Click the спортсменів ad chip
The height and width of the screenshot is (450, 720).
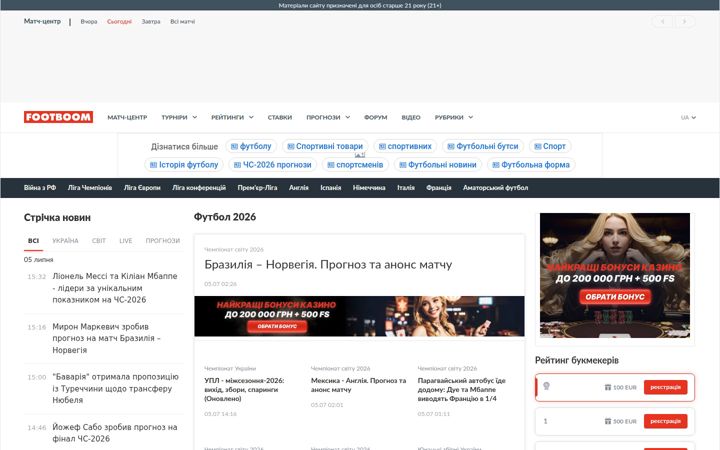(x=355, y=164)
